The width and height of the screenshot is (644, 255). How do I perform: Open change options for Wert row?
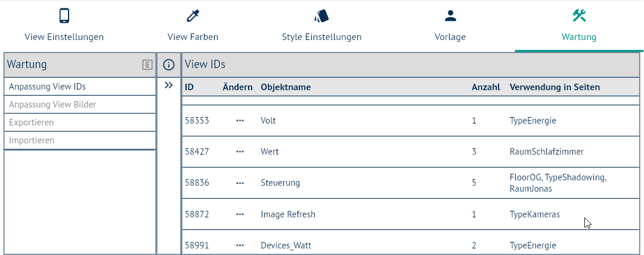click(x=240, y=152)
